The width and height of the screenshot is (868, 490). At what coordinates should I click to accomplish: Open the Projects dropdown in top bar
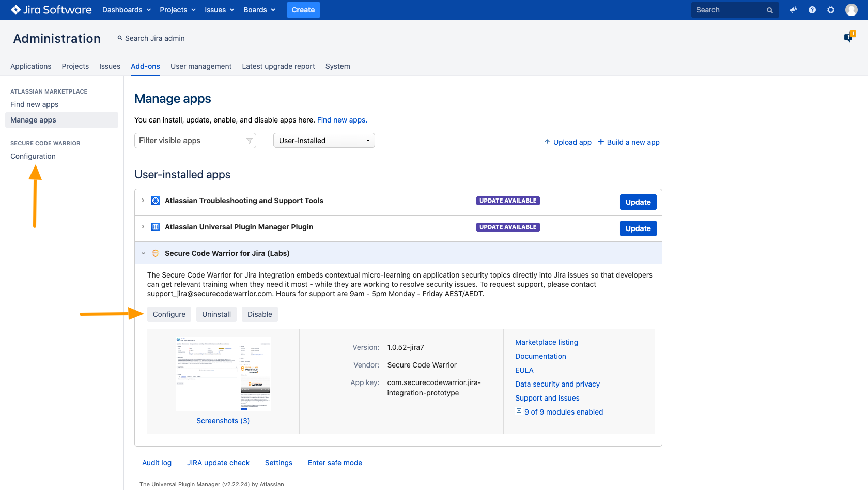click(178, 10)
